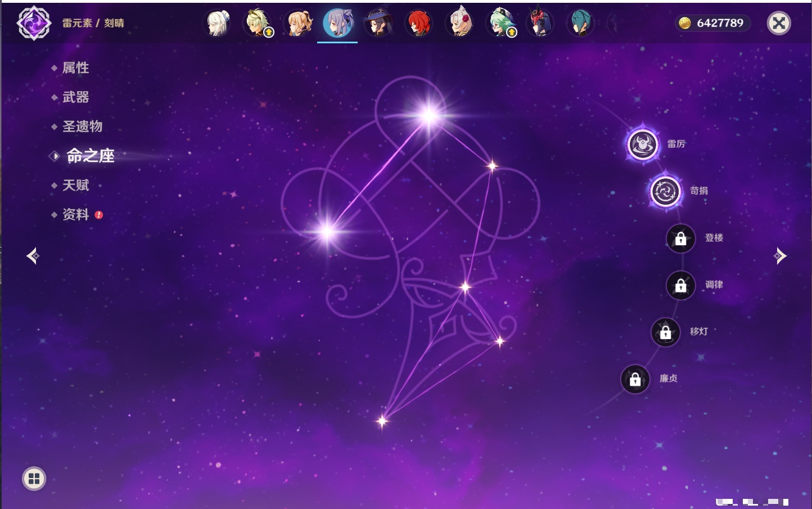Open the 圣遗物 artifacts tab
The height and width of the screenshot is (509, 812).
[82, 127]
